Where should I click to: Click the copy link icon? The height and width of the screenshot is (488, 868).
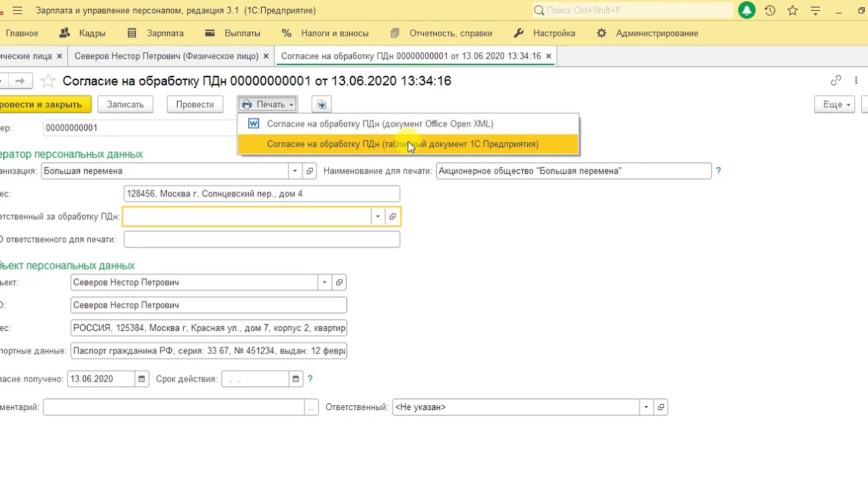coord(835,81)
